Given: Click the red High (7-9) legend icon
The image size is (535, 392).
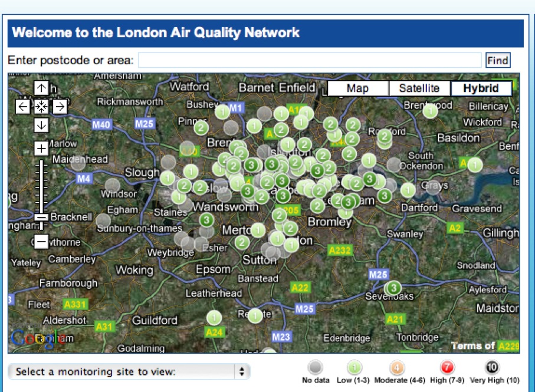Looking at the screenshot, I should 448,368.
